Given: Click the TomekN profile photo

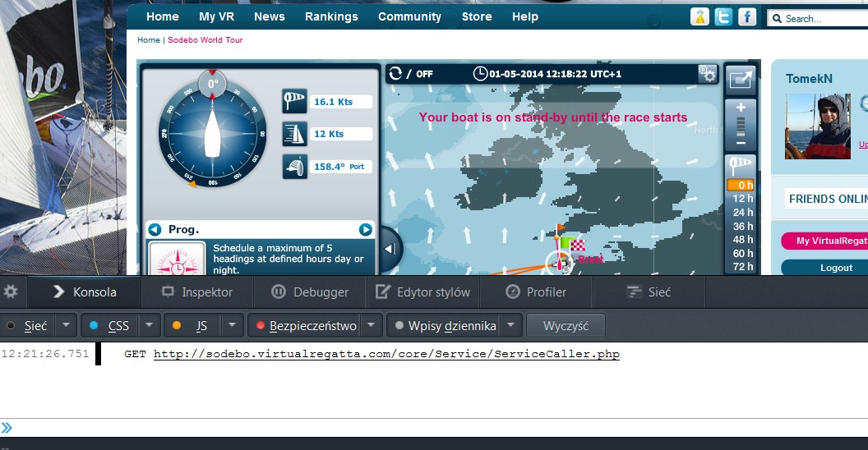Looking at the screenshot, I should 818,126.
